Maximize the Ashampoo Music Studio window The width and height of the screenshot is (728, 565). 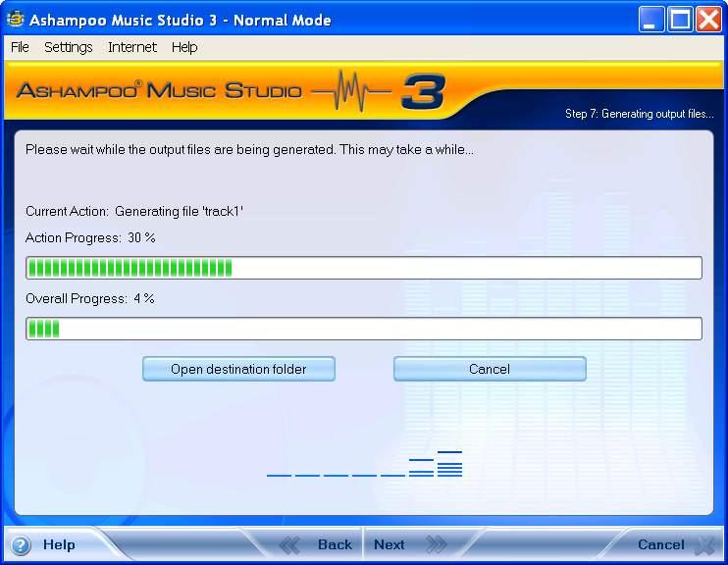click(x=680, y=20)
